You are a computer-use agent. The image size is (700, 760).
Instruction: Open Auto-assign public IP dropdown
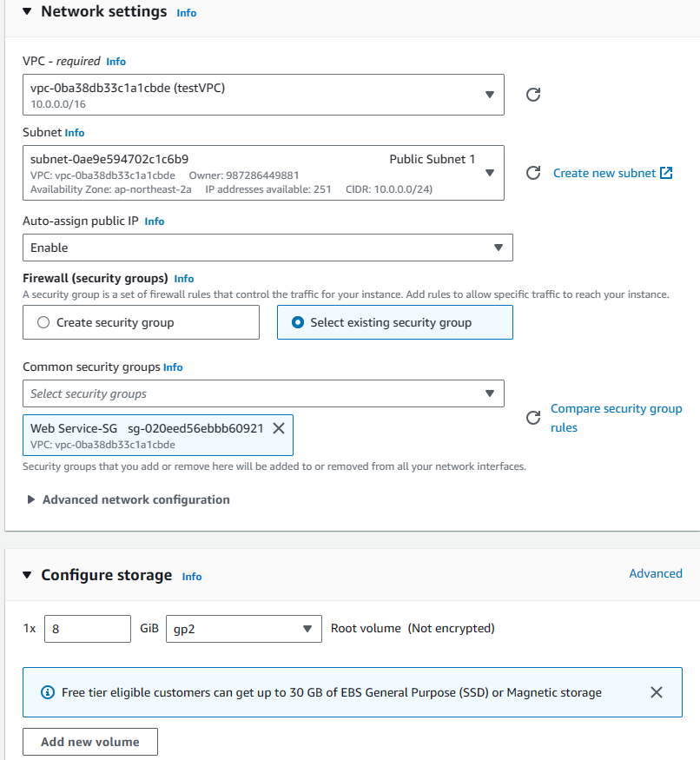coord(267,248)
